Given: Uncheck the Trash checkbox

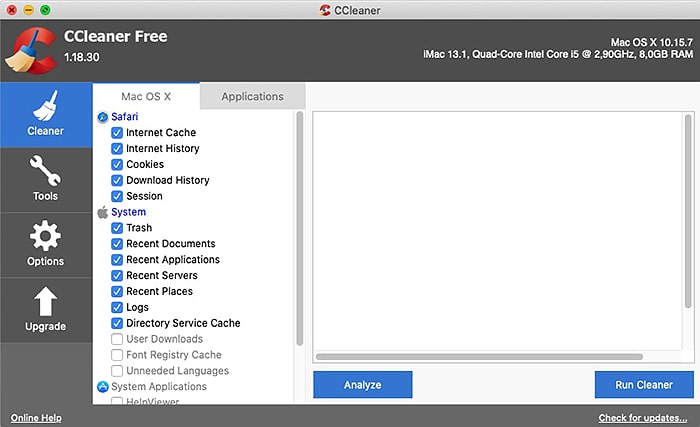Looking at the screenshot, I should point(117,228).
